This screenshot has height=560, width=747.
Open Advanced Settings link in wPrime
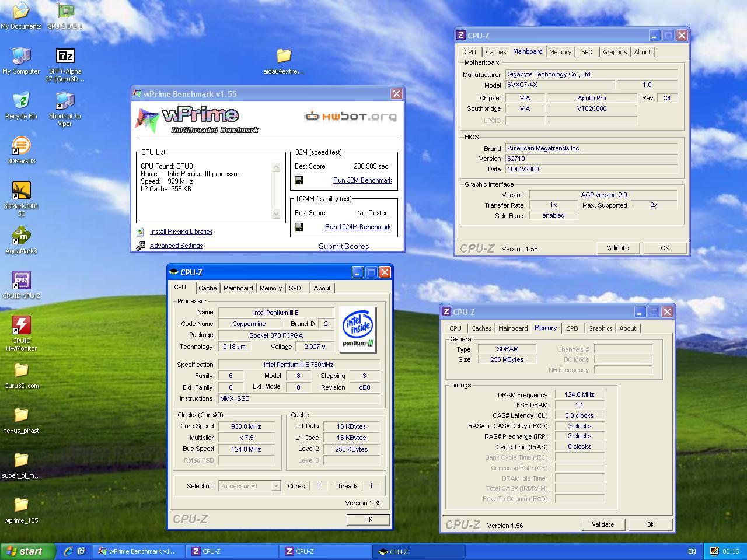[176, 246]
